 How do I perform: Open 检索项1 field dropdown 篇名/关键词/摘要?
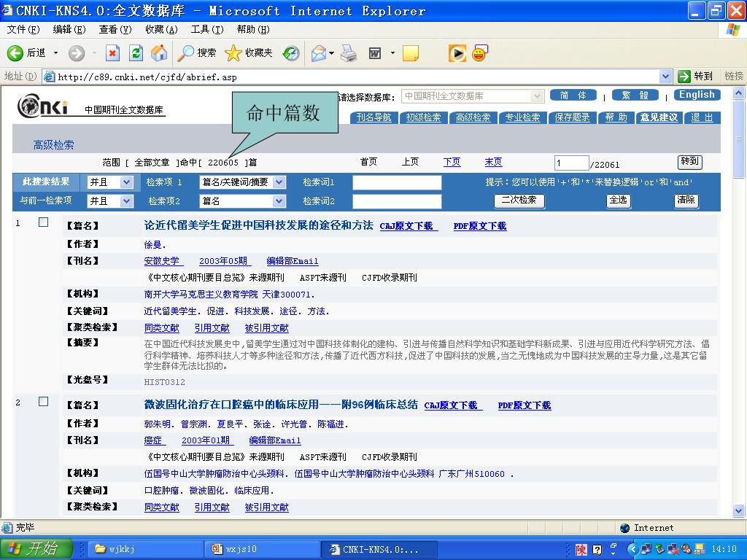(x=242, y=182)
